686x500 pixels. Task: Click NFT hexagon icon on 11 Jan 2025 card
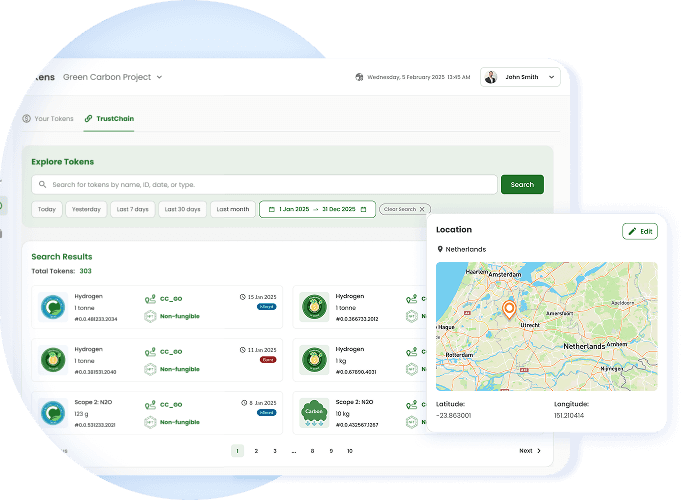[150, 369]
